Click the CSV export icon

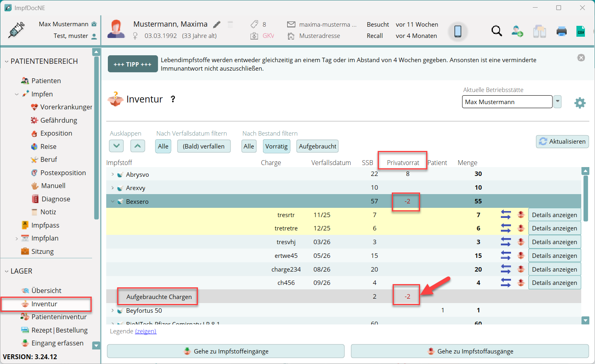pyautogui.click(x=580, y=31)
